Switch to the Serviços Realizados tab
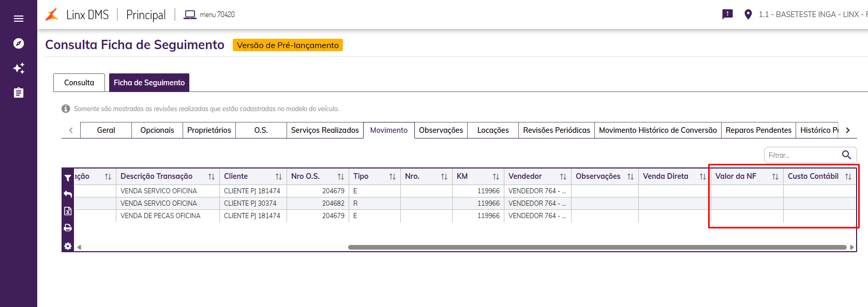This screenshot has height=307, width=868. pyautogui.click(x=325, y=130)
